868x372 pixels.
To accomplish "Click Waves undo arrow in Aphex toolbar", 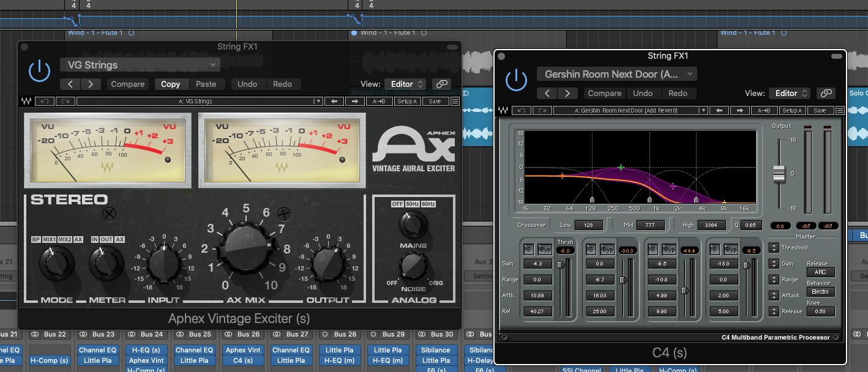I will tap(43, 102).
